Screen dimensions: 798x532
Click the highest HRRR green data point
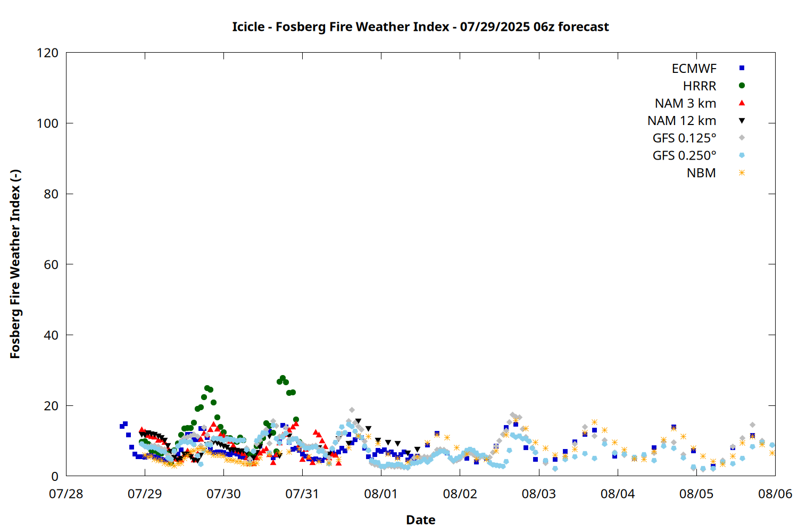[x=282, y=378]
